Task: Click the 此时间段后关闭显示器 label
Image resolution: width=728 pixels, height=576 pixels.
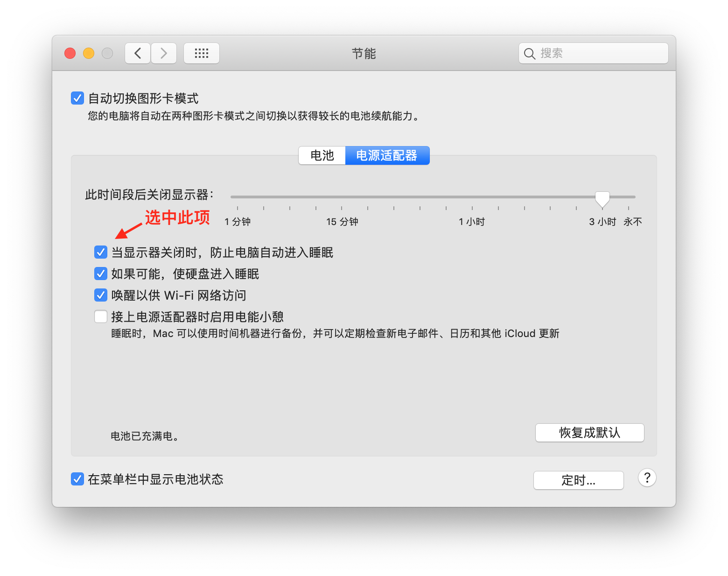Action: [149, 195]
